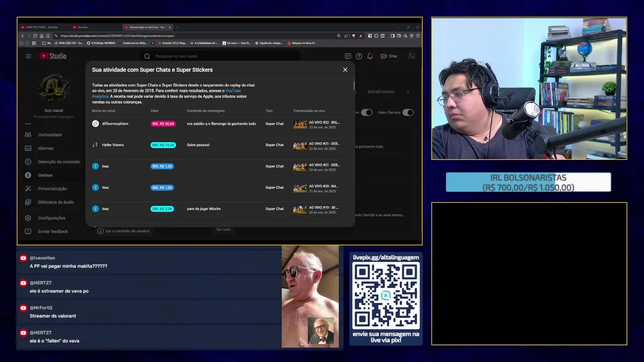
Task: Open the account avatar in Studio header
Action: tap(411, 56)
